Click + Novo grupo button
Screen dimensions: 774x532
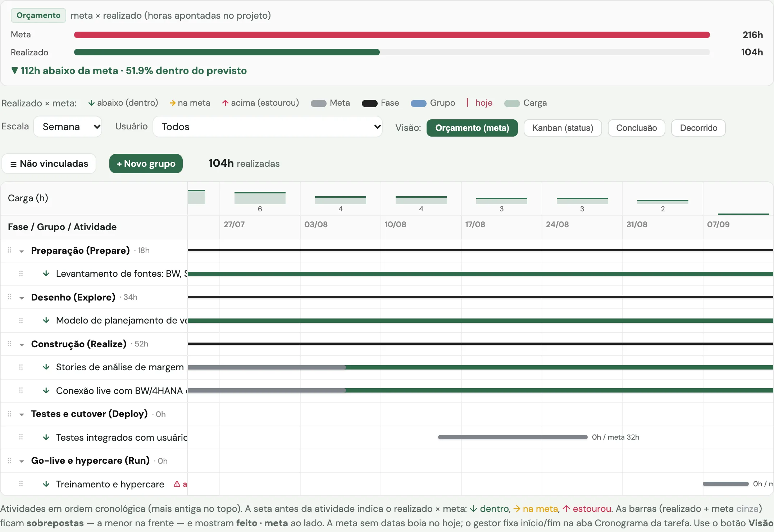pos(146,164)
